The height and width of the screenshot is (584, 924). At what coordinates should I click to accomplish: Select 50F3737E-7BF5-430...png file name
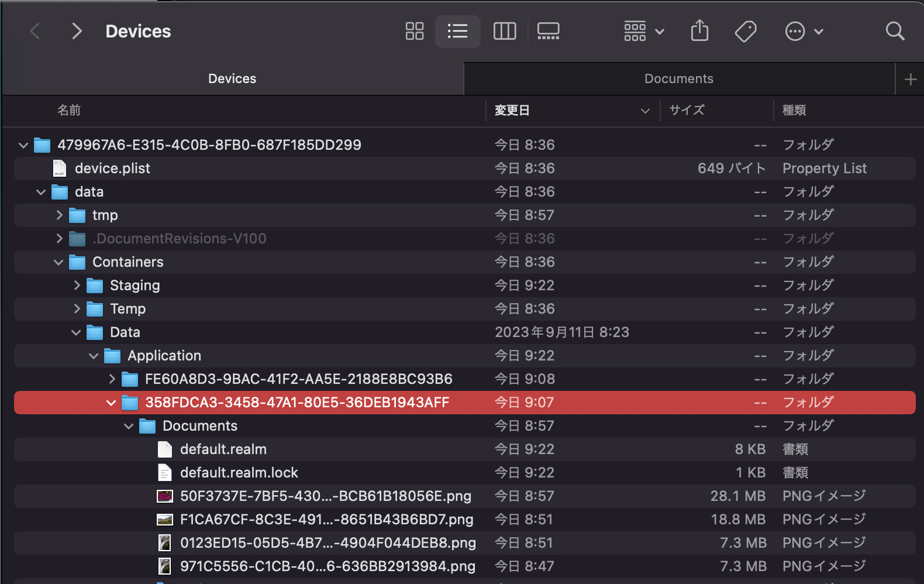click(326, 496)
